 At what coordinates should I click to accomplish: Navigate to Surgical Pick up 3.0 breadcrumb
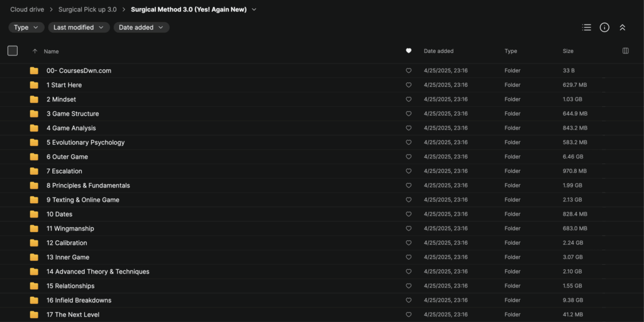[87, 9]
